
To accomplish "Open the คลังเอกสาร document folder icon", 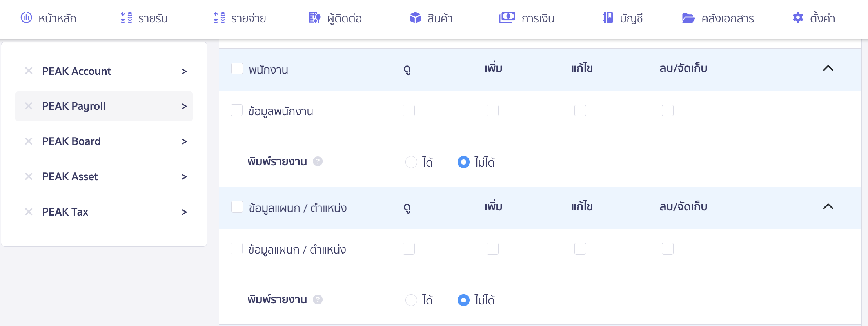I will [x=686, y=18].
